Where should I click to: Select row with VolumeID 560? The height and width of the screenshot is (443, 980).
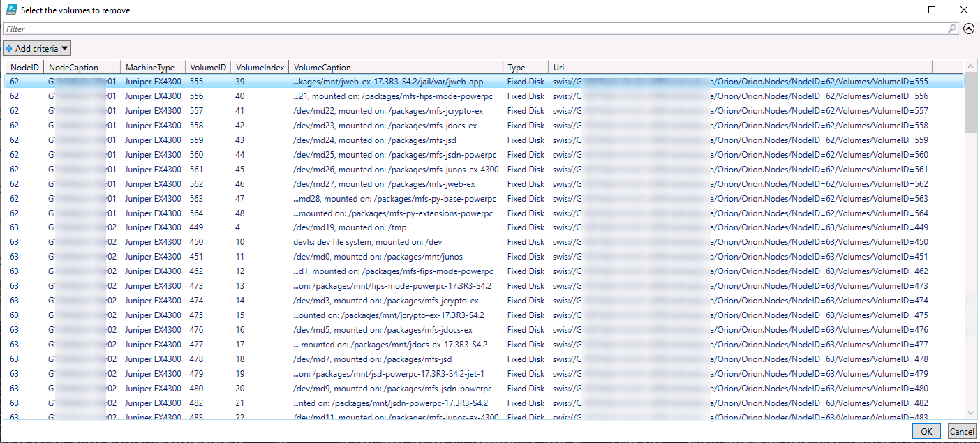coord(484,155)
